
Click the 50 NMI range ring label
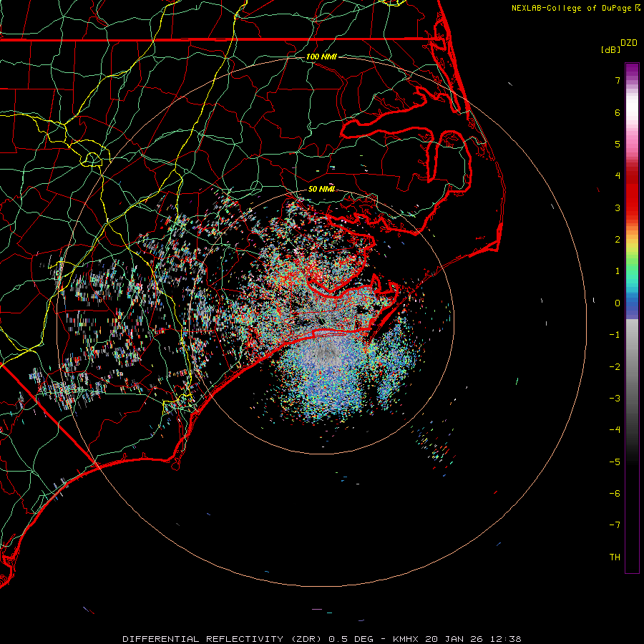click(x=321, y=189)
